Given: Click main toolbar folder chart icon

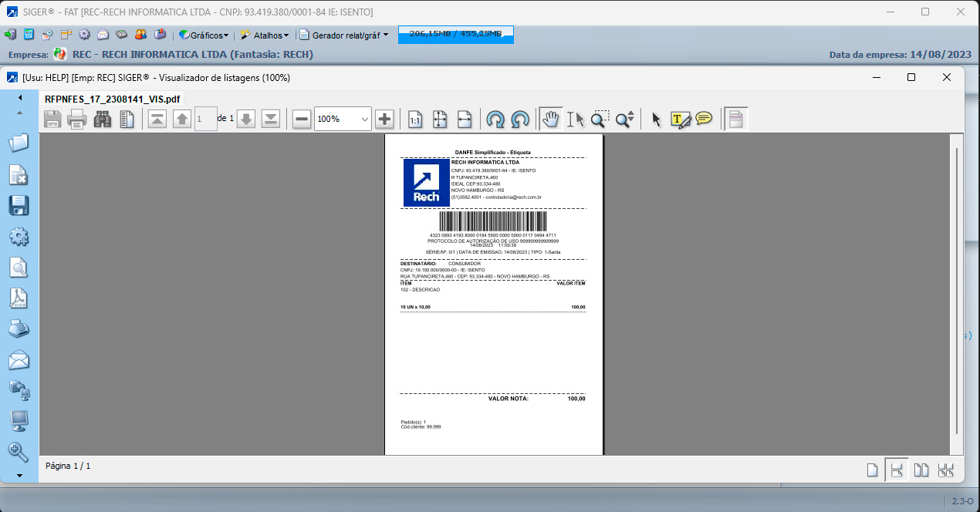Looking at the screenshot, I should (160, 35).
